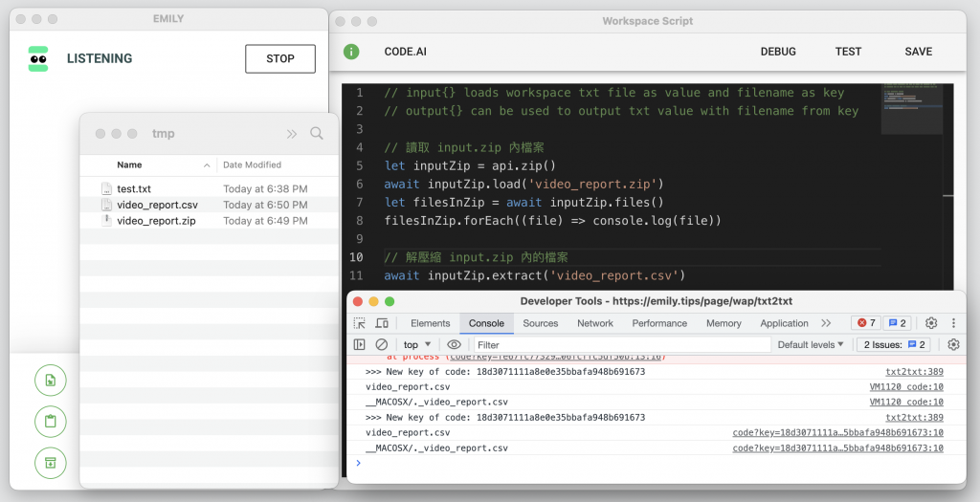Switch to the Performance tab
Screen dimensions: 980x502
[x=659, y=323]
